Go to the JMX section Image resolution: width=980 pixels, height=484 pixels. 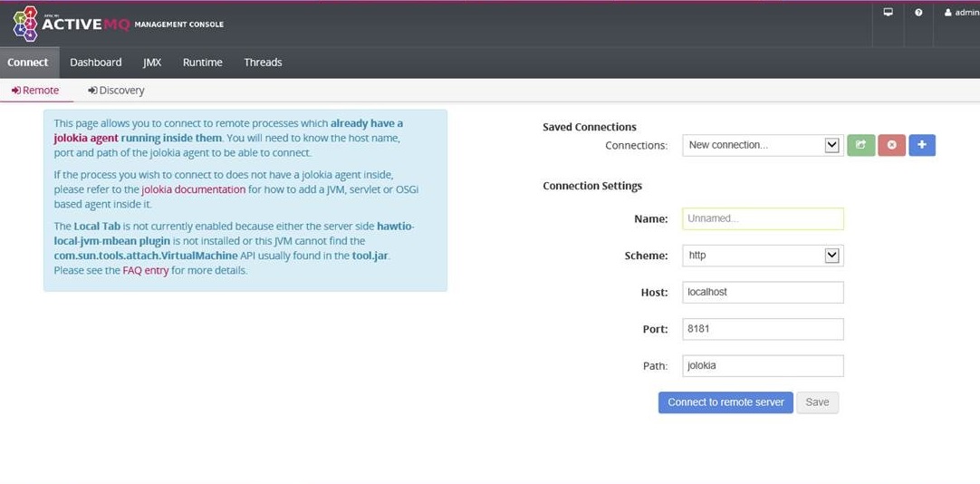pyautogui.click(x=152, y=63)
